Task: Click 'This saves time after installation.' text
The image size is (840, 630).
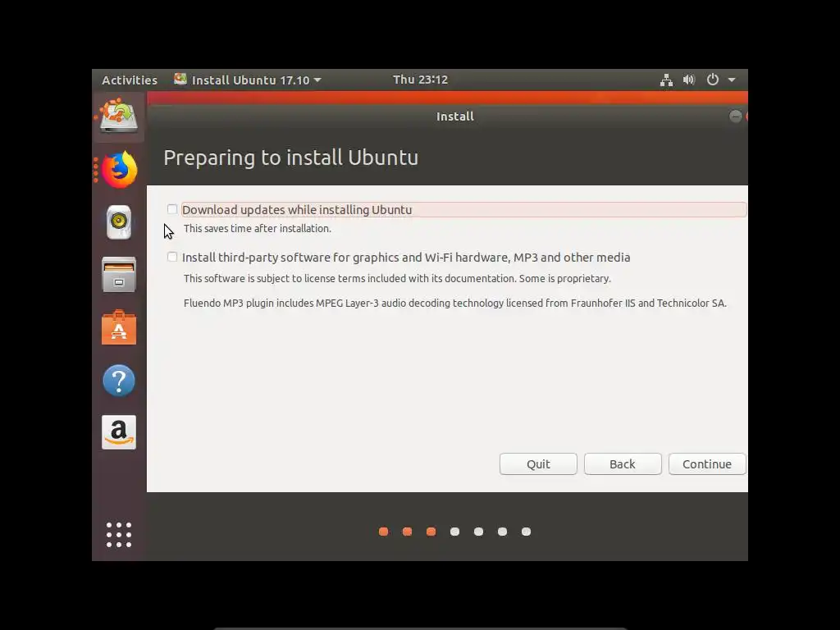Action: pos(257,229)
